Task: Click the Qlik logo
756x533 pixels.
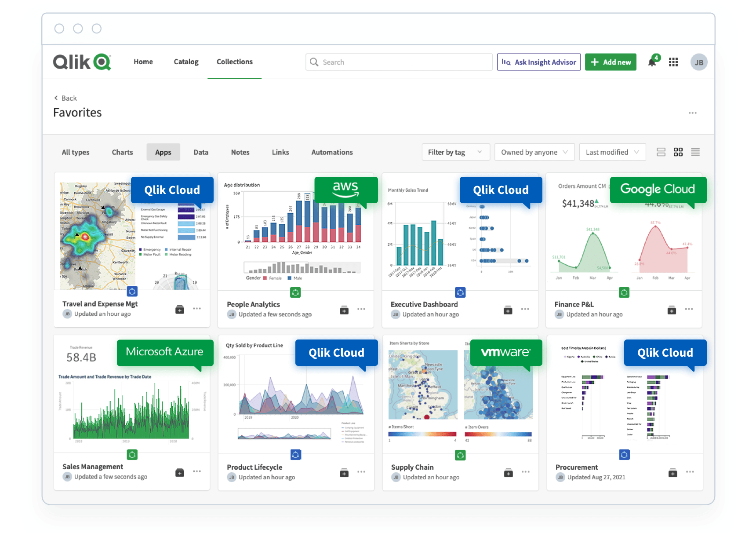Action: (82, 62)
